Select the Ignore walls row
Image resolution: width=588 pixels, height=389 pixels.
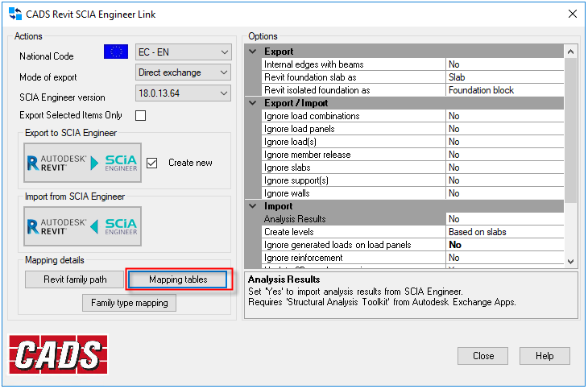pos(412,193)
